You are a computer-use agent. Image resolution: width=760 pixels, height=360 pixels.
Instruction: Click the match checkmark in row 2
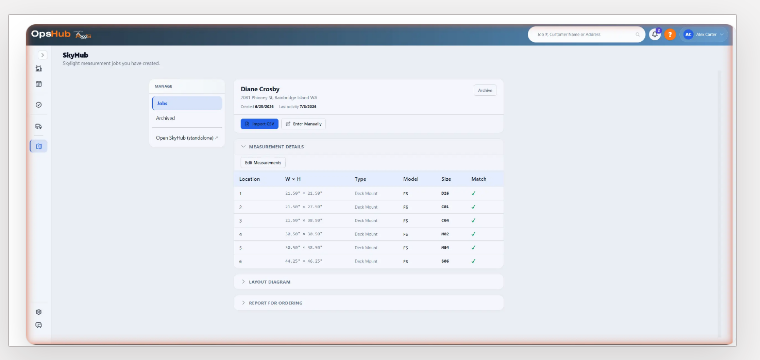[x=474, y=207]
